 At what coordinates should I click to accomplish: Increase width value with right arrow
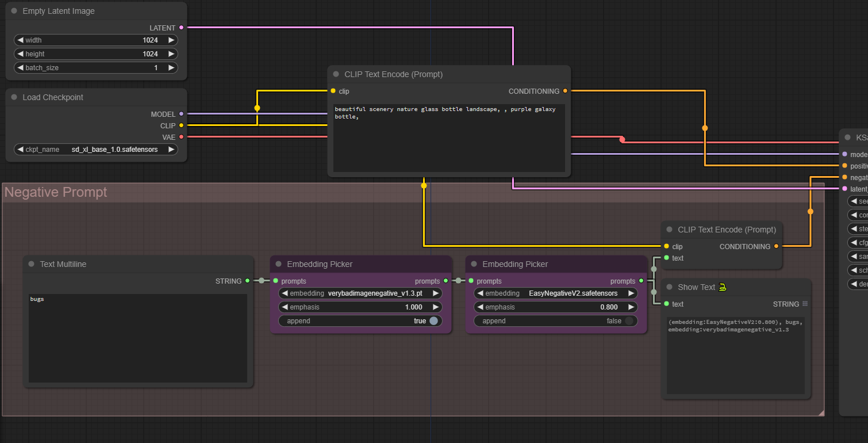[171, 40]
